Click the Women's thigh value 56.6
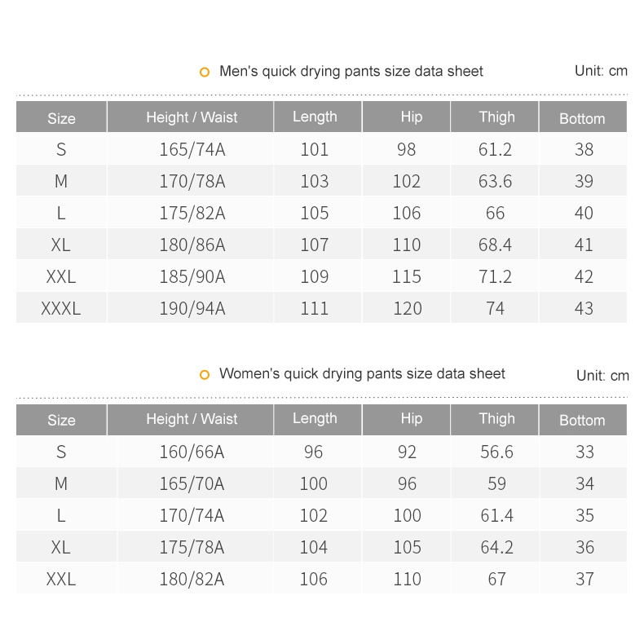The width and height of the screenshot is (644, 644). coord(496,452)
